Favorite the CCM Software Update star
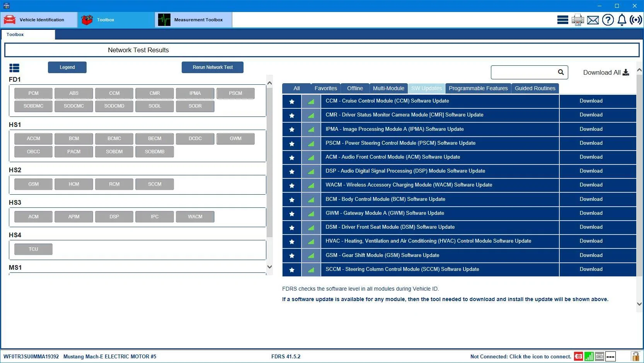 pyautogui.click(x=292, y=101)
